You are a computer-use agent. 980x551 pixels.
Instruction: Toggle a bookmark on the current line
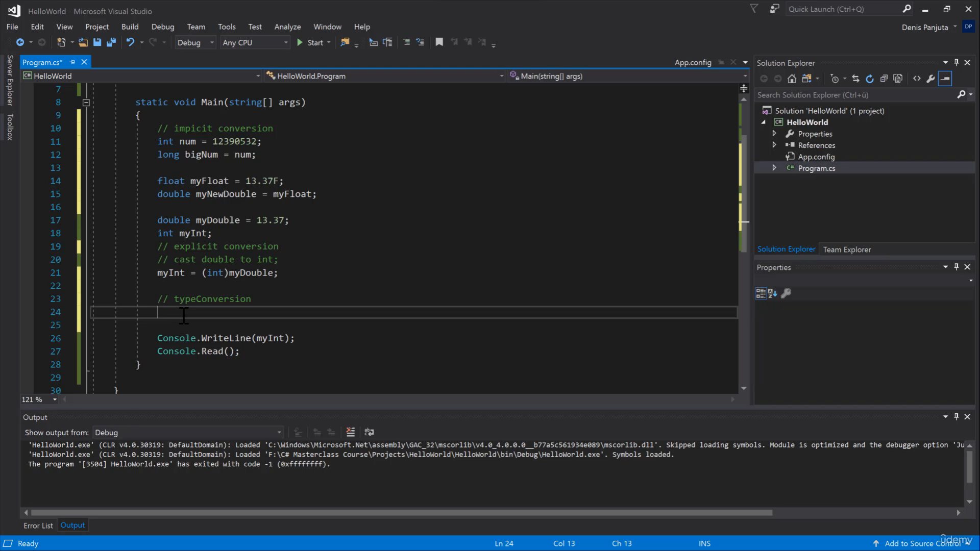[x=439, y=42]
